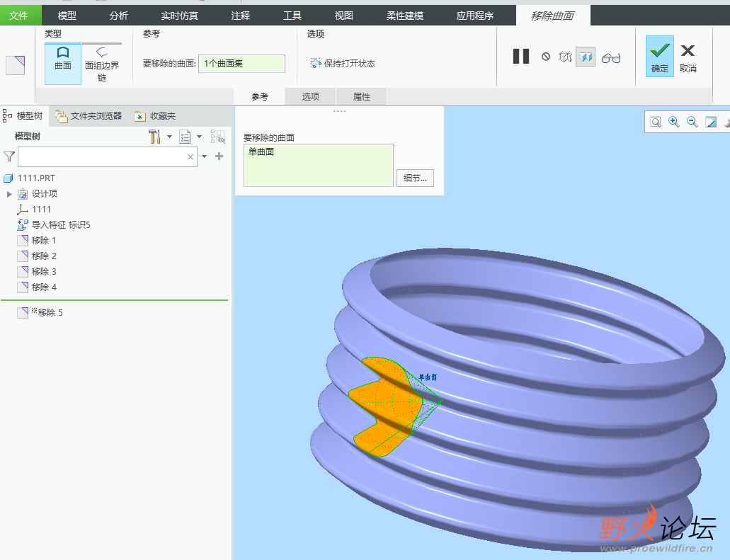This screenshot has width=730, height=560.
Task: Select the 移除 4 feature
Action: tap(37, 287)
